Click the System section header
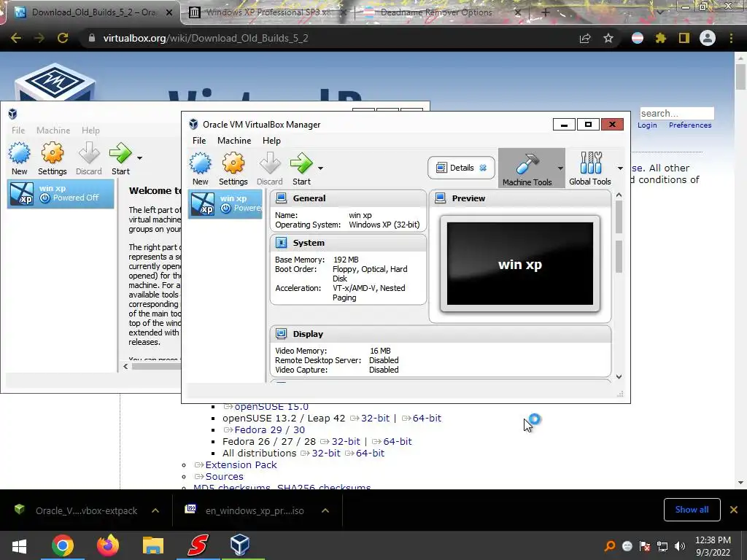The width and height of the screenshot is (747, 560). [348, 243]
